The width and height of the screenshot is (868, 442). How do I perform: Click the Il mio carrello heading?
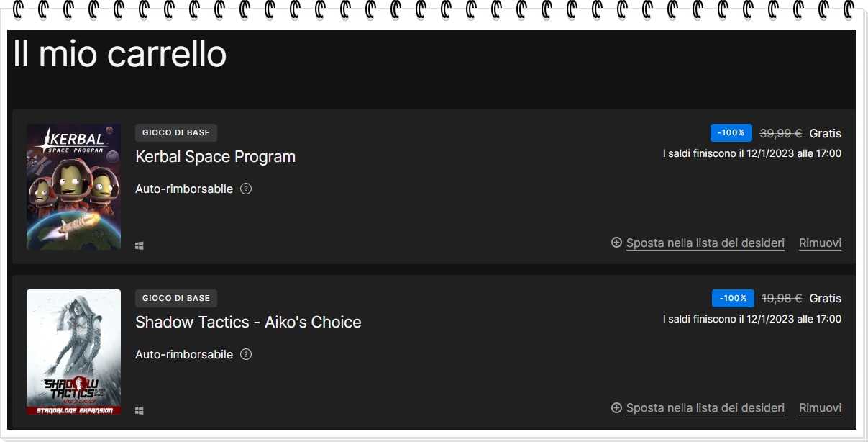click(120, 54)
